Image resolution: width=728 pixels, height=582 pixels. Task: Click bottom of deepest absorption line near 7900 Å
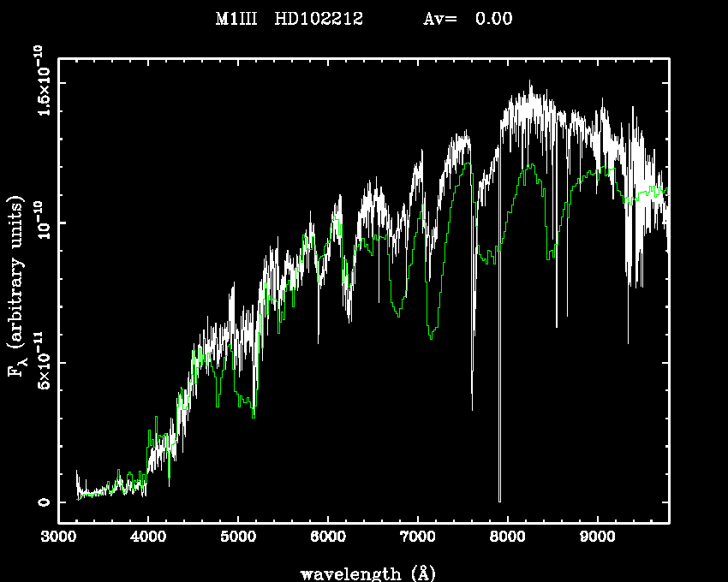499,500
